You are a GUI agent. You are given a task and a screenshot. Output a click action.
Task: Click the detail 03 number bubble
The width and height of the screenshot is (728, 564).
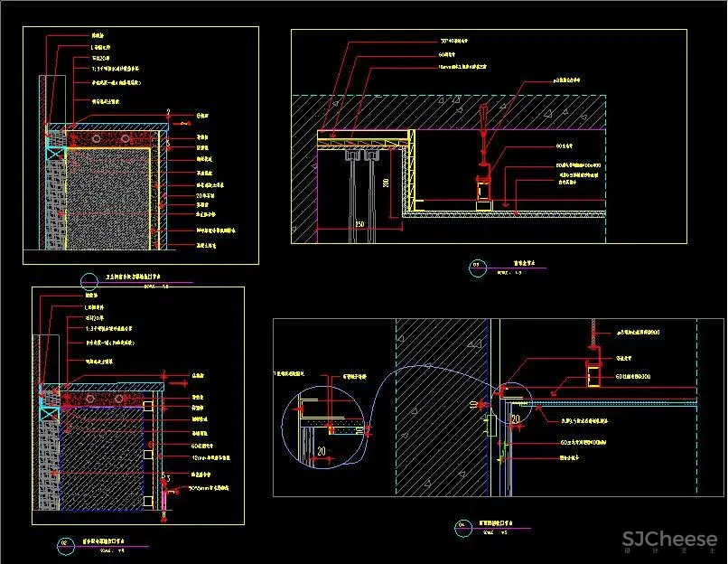[477, 267]
